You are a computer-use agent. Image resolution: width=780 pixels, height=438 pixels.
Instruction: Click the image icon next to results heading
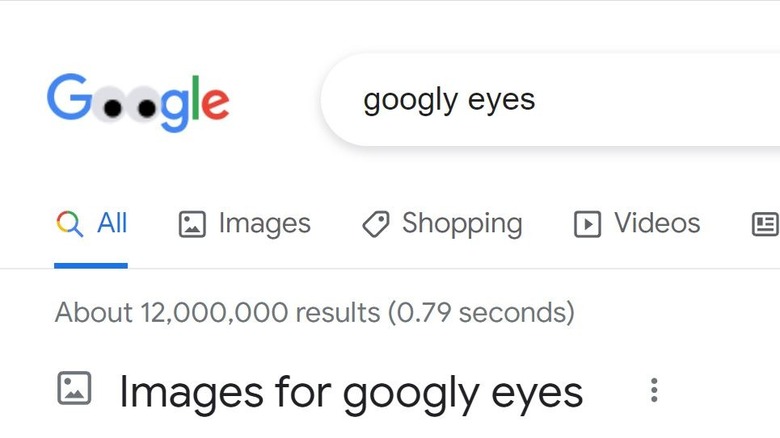pos(74,388)
